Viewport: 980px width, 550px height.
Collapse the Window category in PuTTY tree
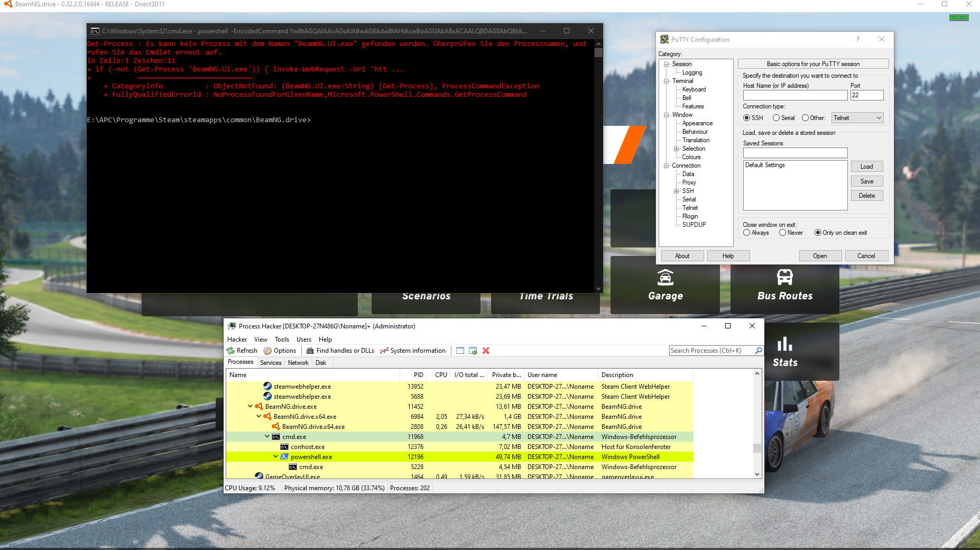[667, 115]
